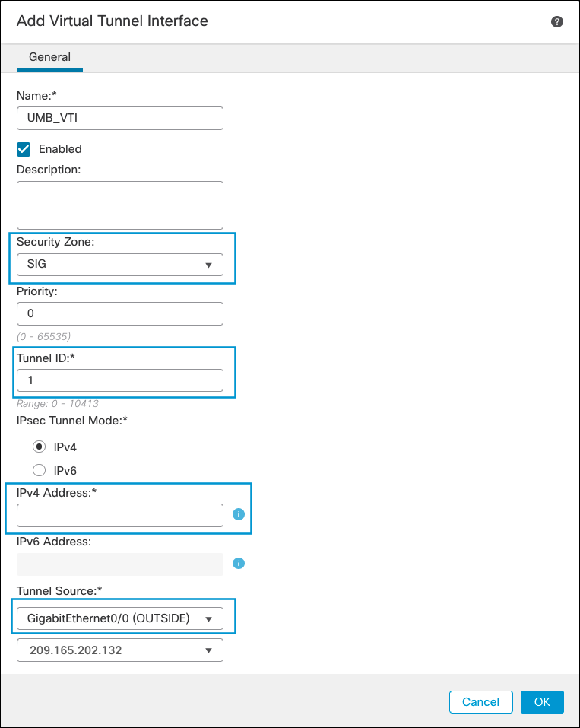Screen dimensions: 580x728
Task: Click the empty IPv4 Address field
Action: point(119,515)
